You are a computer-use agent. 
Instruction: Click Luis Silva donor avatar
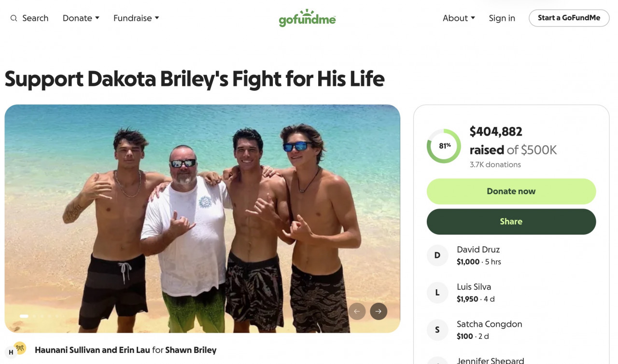(437, 293)
